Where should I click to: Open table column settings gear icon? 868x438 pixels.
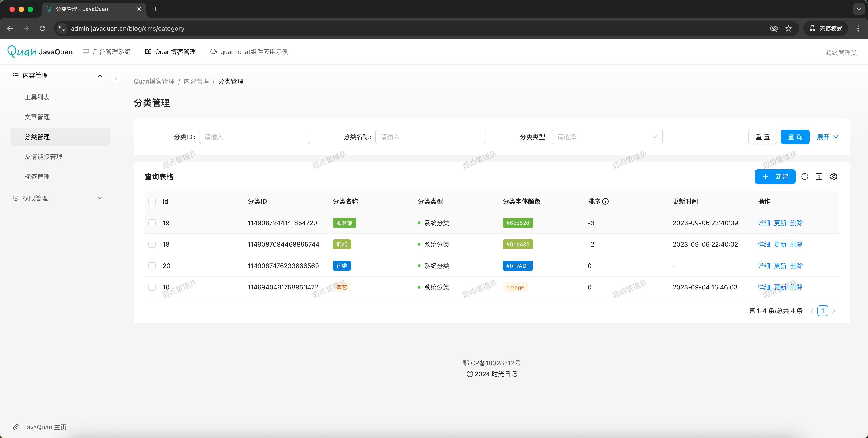[834, 177]
